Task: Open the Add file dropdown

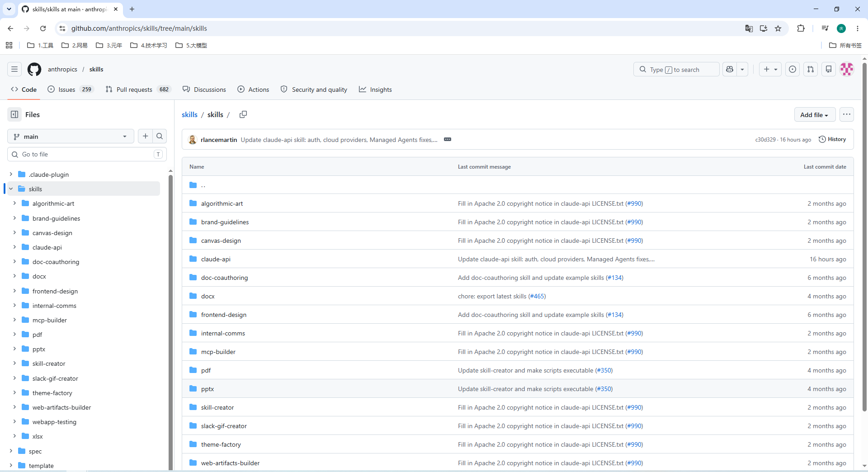Action: point(815,115)
